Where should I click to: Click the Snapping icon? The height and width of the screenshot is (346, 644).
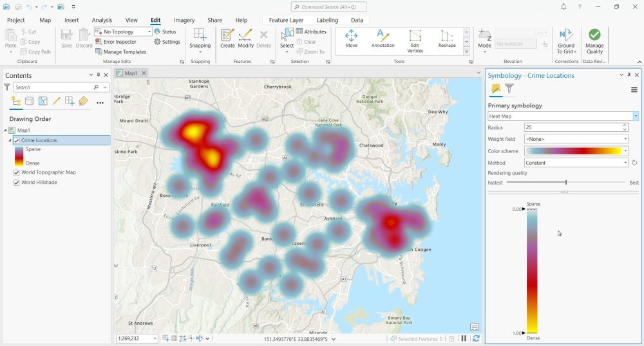tap(200, 40)
